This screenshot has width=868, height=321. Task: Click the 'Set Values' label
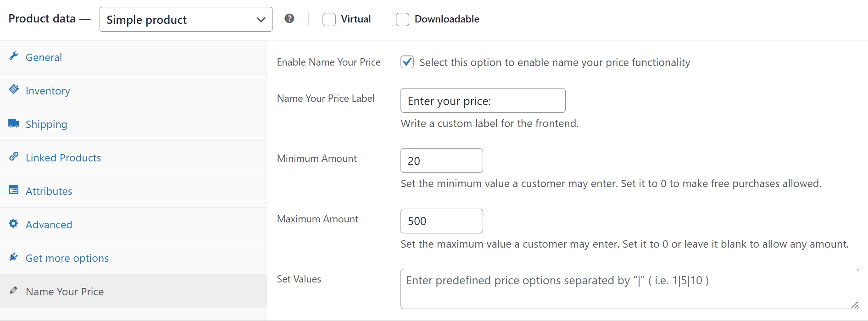click(299, 279)
